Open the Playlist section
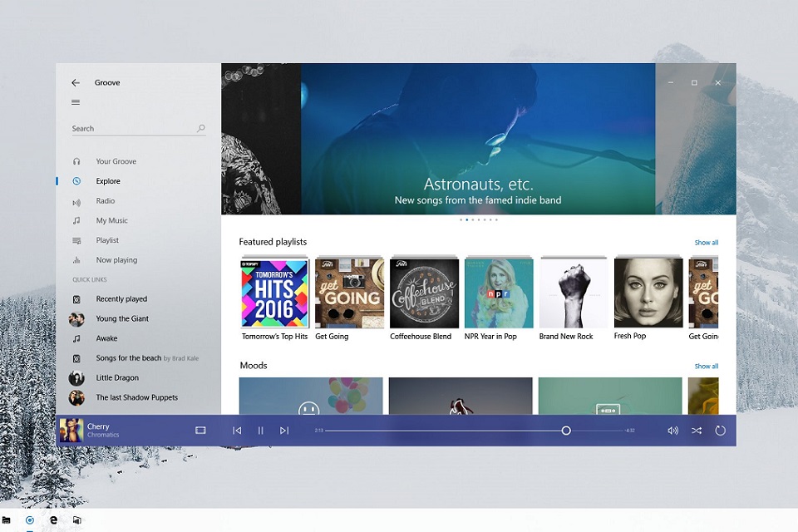Image resolution: width=798 pixels, height=532 pixels. point(107,240)
